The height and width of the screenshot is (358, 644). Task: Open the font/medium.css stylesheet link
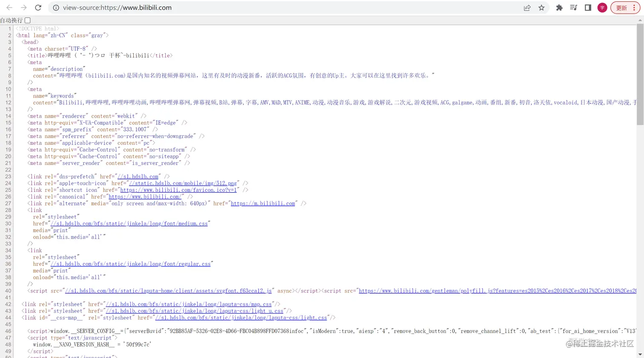tap(129, 224)
